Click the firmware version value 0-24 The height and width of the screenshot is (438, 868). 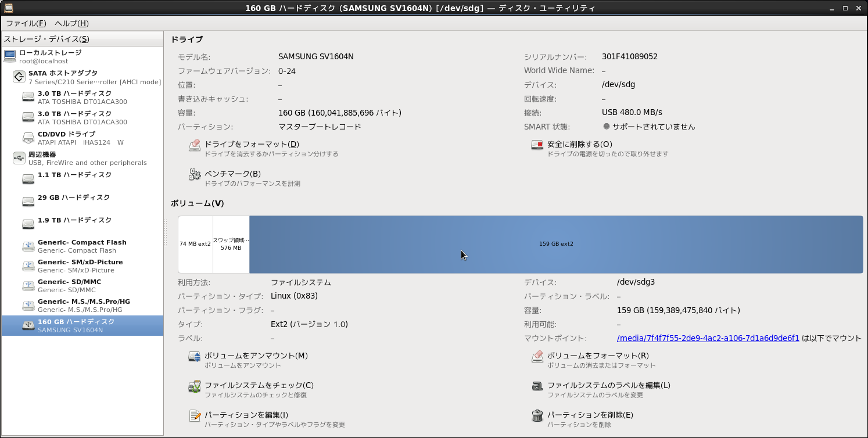pyautogui.click(x=287, y=70)
